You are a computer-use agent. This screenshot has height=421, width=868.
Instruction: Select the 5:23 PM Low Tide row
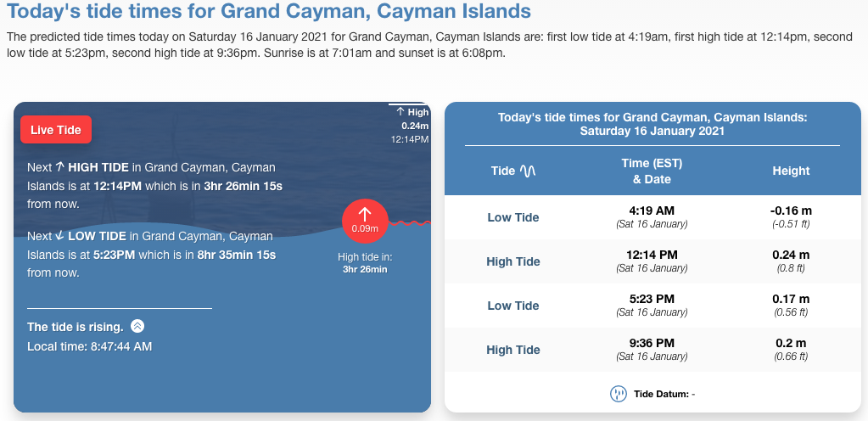click(652, 306)
